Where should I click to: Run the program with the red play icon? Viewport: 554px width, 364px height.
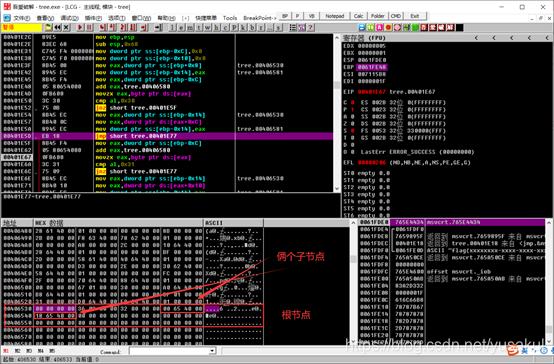click(80, 28)
